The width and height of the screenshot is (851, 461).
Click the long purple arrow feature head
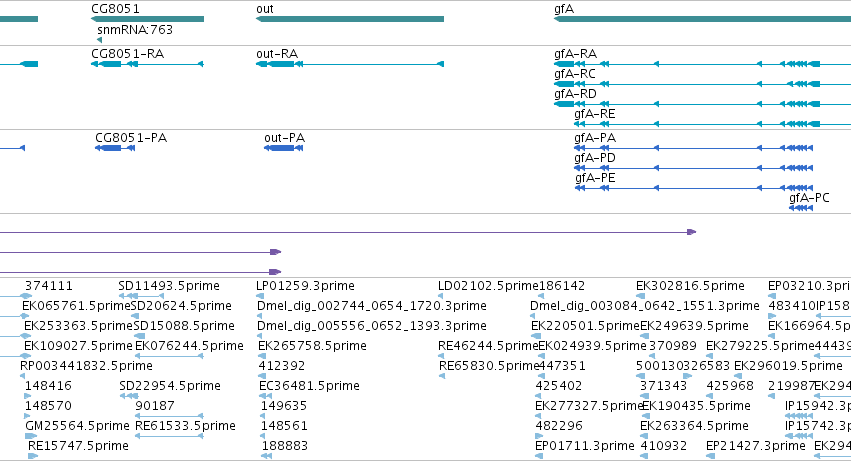point(691,232)
